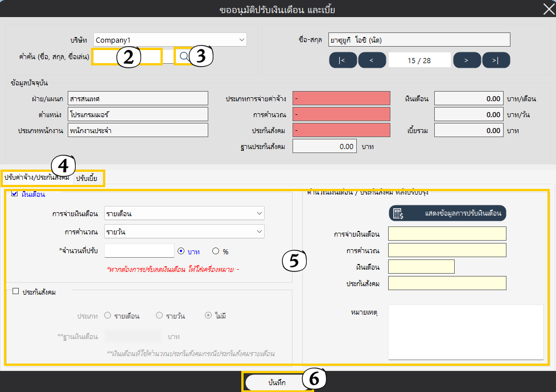Select the % radio button
Screen dimensions: 556x392
pyautogui.click(x=216, y=251)
